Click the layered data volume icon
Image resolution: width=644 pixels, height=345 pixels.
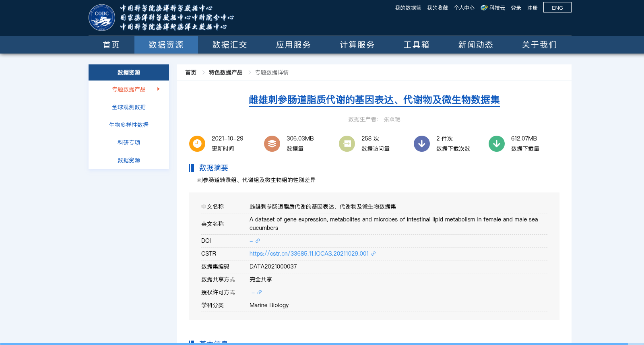tap(272, 144)
